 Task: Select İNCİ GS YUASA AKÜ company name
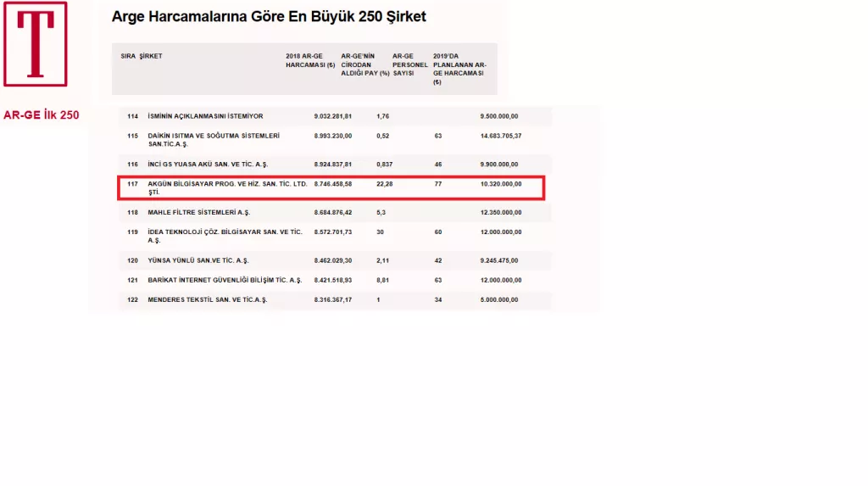(x=208, y=165)
